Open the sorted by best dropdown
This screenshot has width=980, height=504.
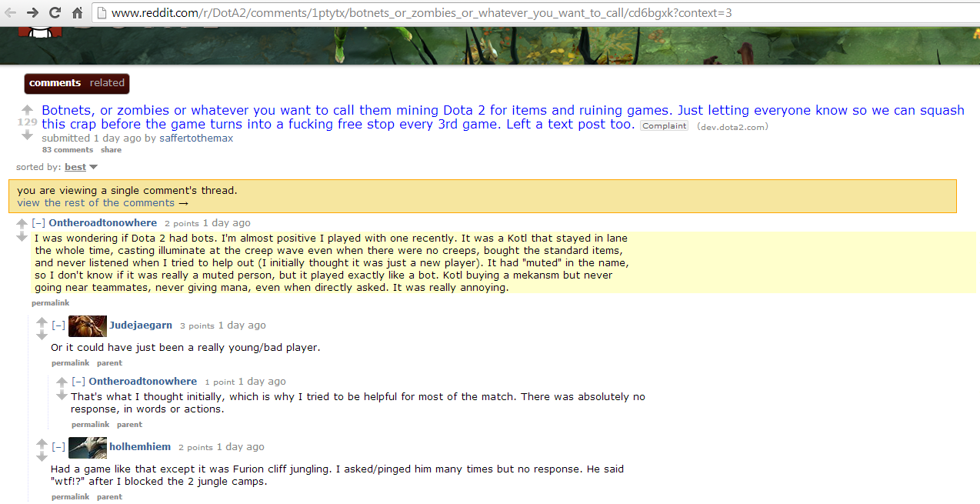(x=81, y=167)
